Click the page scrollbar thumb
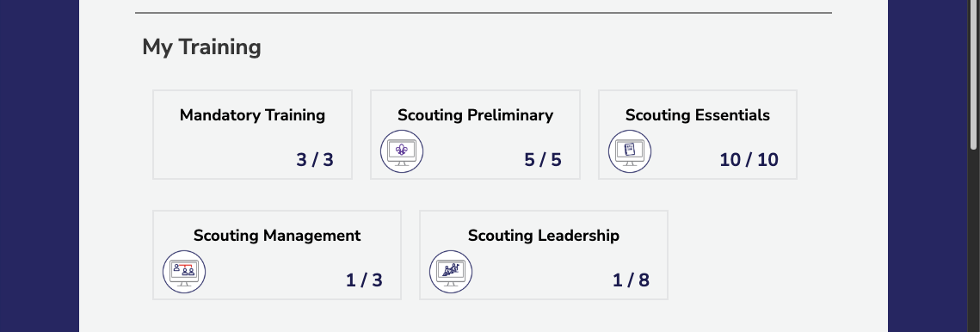Image resolution: width=980 pixels, height=332 pixels. point(974,75)
